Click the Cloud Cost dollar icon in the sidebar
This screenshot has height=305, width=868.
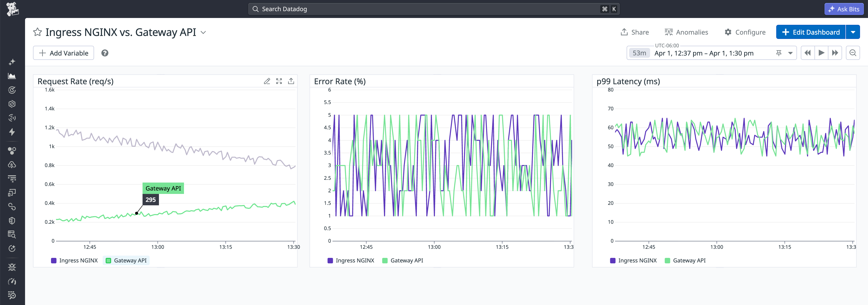(x=12, y=165)
